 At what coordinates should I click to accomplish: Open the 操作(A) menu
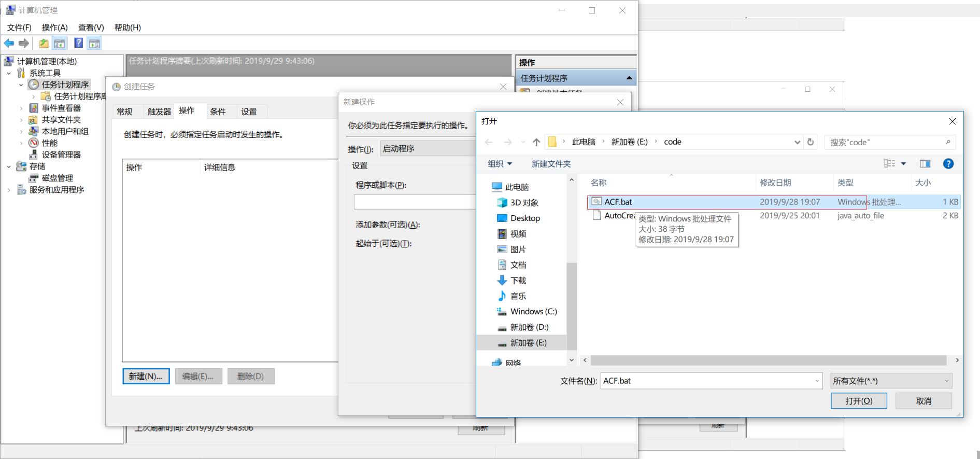point(55,27)
